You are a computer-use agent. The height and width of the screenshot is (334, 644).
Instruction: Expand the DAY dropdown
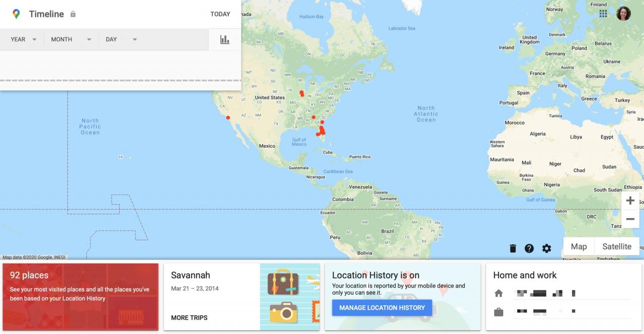pyautogui.click(x=121, y=39)
